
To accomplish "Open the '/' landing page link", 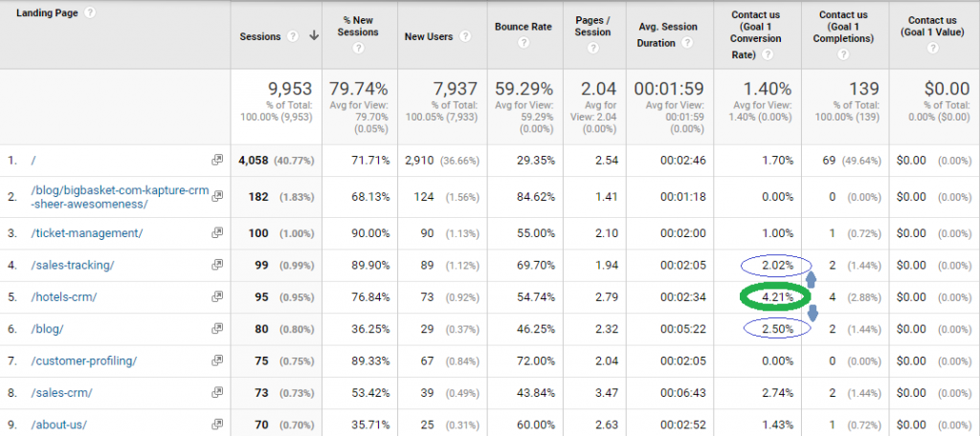I will [x=33, y=161].
